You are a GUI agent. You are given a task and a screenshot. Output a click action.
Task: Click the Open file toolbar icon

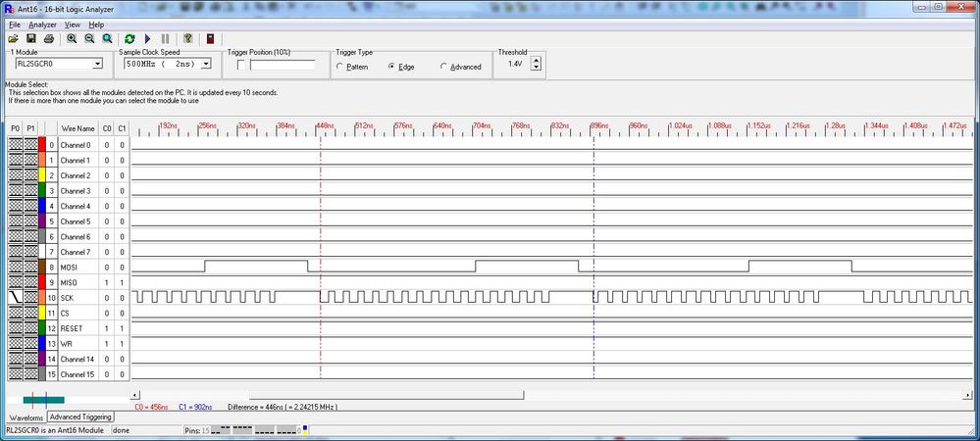pos(13,39)
